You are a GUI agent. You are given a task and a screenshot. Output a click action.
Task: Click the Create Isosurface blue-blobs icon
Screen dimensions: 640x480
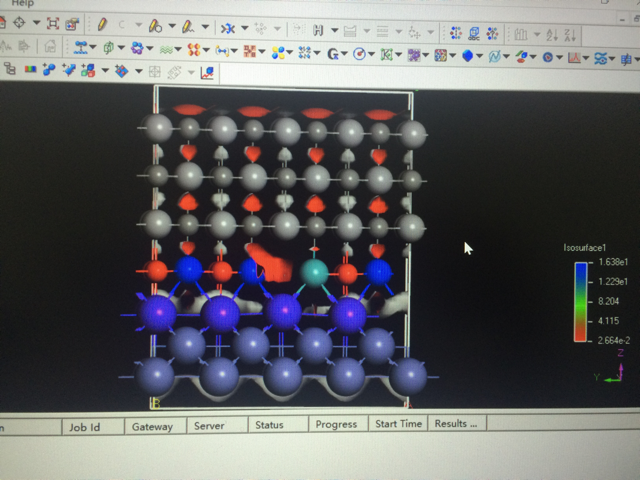49,69
